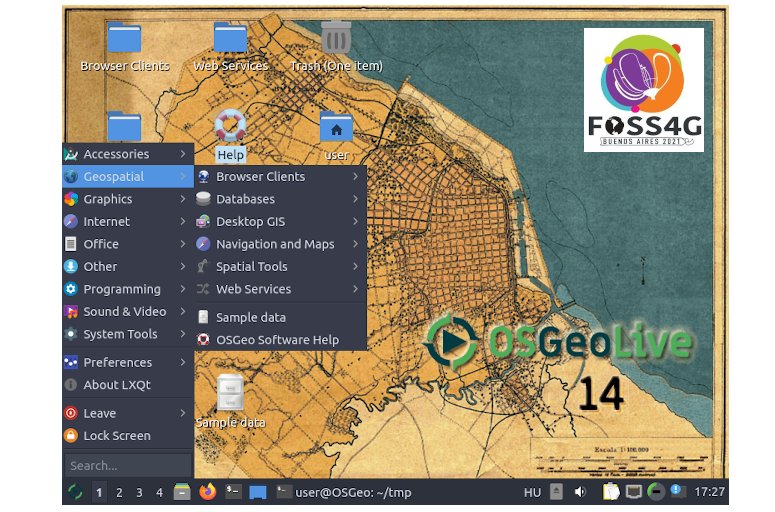Open the Internet menu category
The height and width of the screenshot is (512, 775).
(x=128, y=221)
